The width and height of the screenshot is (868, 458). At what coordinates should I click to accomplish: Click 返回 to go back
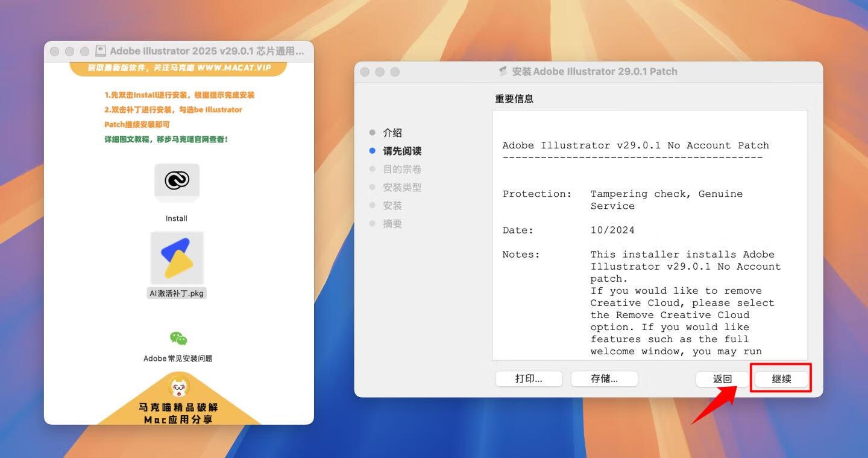pos(722,379)
